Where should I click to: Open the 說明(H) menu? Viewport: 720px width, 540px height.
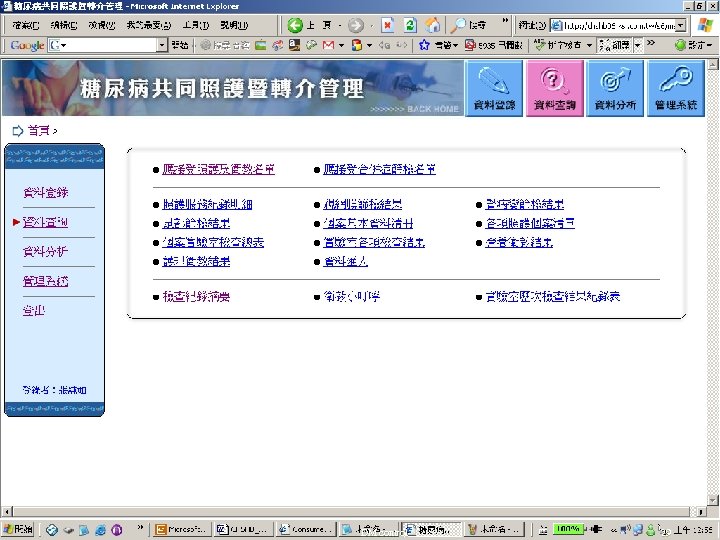pyautogui.click(x=234, y=25)
